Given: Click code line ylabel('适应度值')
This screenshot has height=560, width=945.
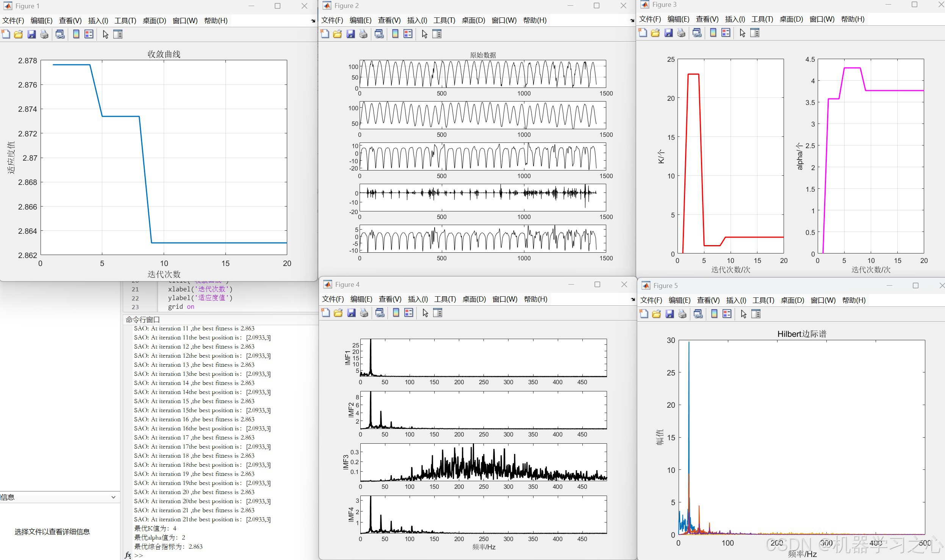Looking at the screenshot, I should [200, 298].
